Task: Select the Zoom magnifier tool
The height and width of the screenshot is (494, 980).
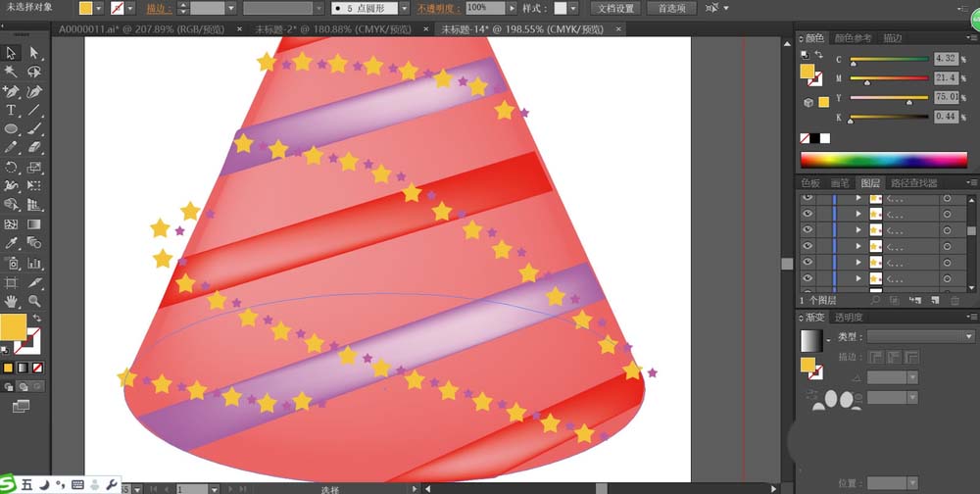Action: [33, 302]
